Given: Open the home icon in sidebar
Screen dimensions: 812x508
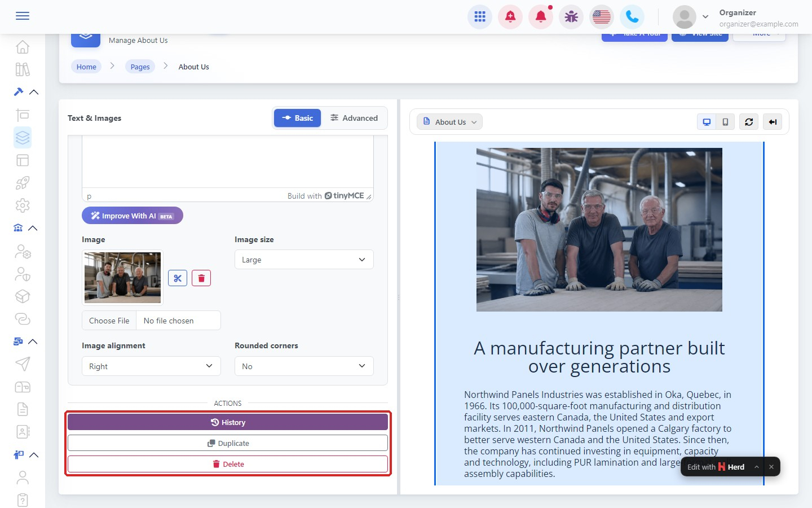Looking at the screenshot, I should coord(23,47).
